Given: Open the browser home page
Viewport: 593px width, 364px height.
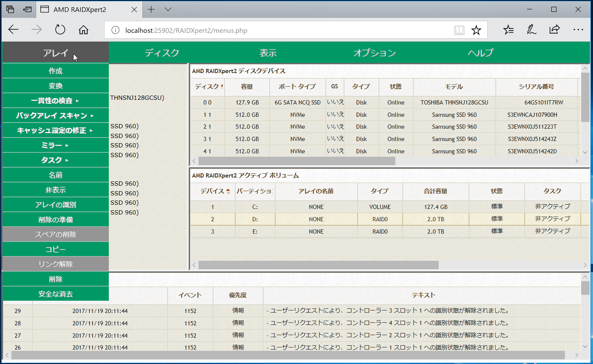Looking at the screenshot, I should [84, 30].
